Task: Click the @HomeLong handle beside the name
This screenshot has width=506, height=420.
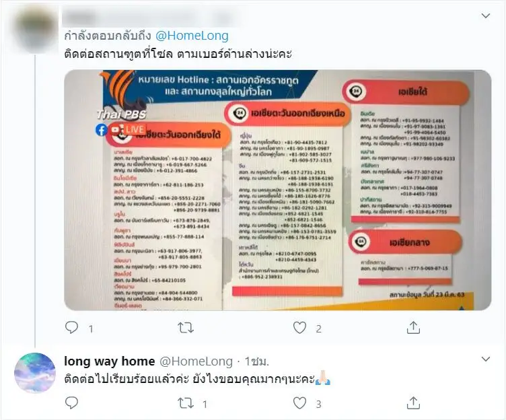Action: (196, 361)
